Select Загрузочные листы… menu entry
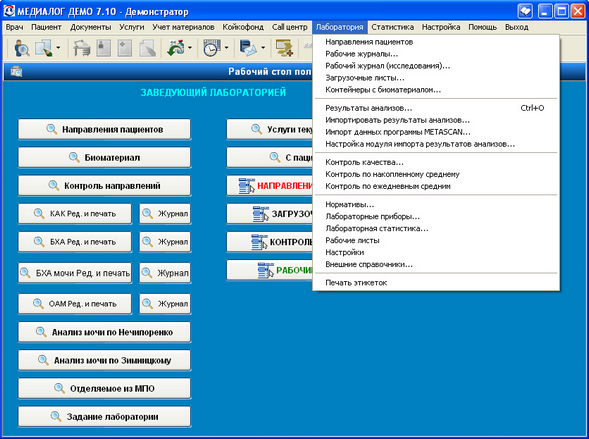The image size is (589, 439). (x=436, y=78)
